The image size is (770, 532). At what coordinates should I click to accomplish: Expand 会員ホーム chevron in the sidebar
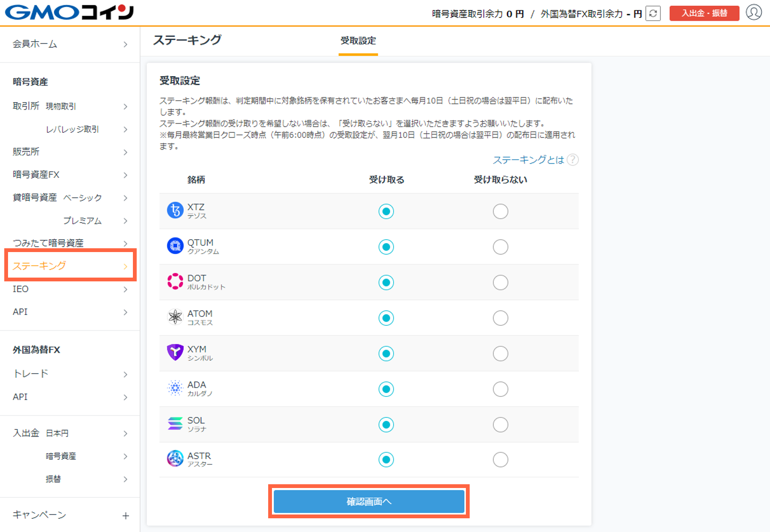[x=125, y=44]
